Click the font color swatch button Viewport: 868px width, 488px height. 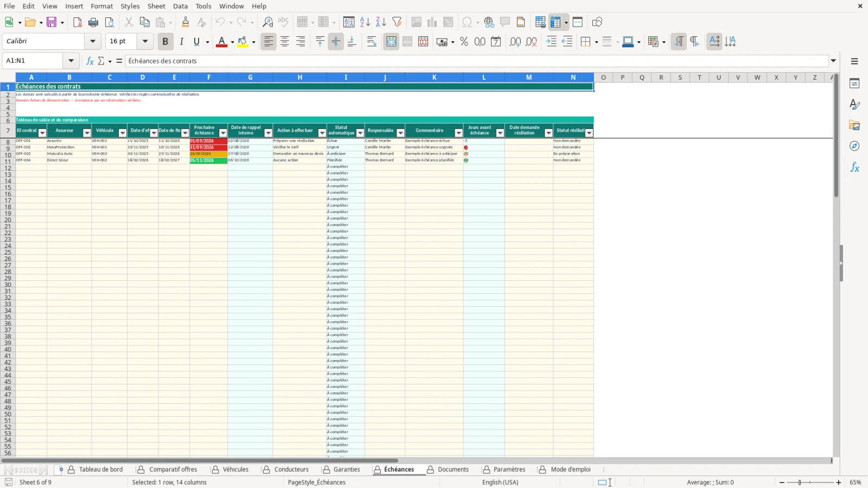(x=221, y=42)
